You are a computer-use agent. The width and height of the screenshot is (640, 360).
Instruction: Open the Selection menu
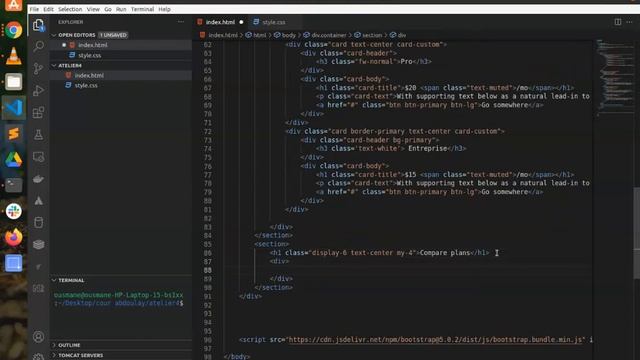point(70,9)
